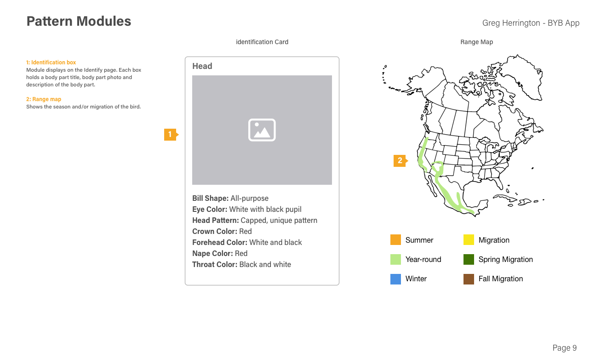This screenshot has height=364, width=595.
Task: Click the 'Range Map' section label
Action: 476,42
